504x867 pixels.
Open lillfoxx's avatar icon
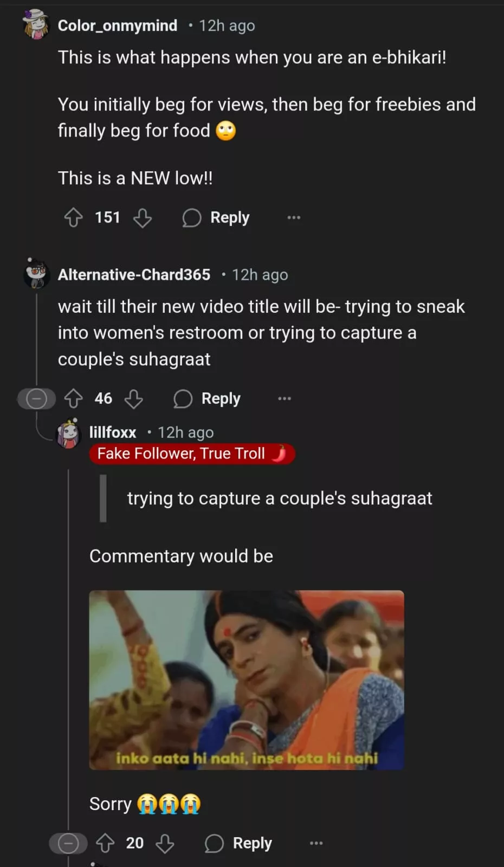click(68, 433)
